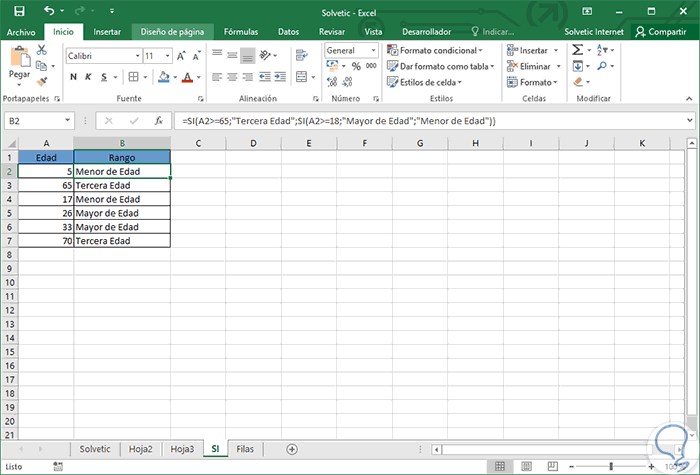Toggle align text left
The image size is (700, 475).
tap(217, 77)
